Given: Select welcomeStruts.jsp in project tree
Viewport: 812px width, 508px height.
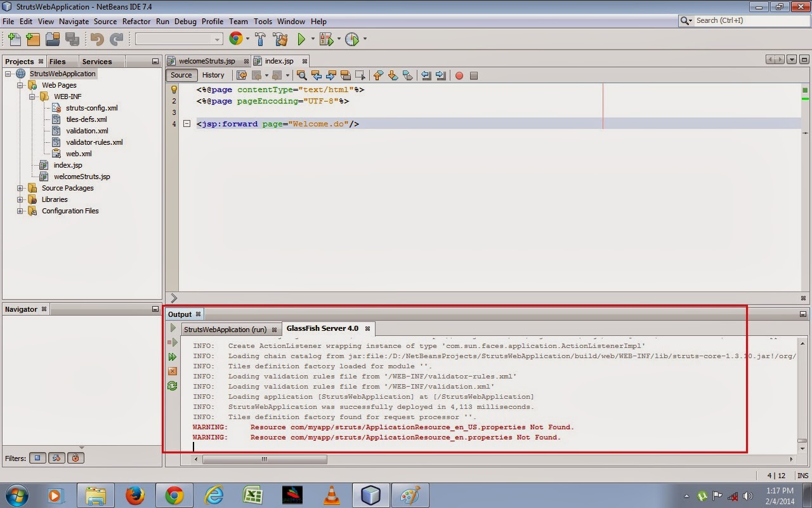Looking at the screenshot, I should click(x=82, y=177).
